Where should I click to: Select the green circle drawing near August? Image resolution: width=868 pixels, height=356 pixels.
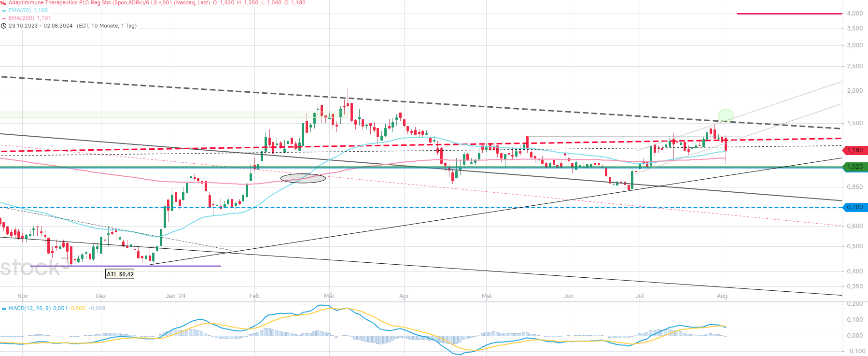tap(726, 115)
